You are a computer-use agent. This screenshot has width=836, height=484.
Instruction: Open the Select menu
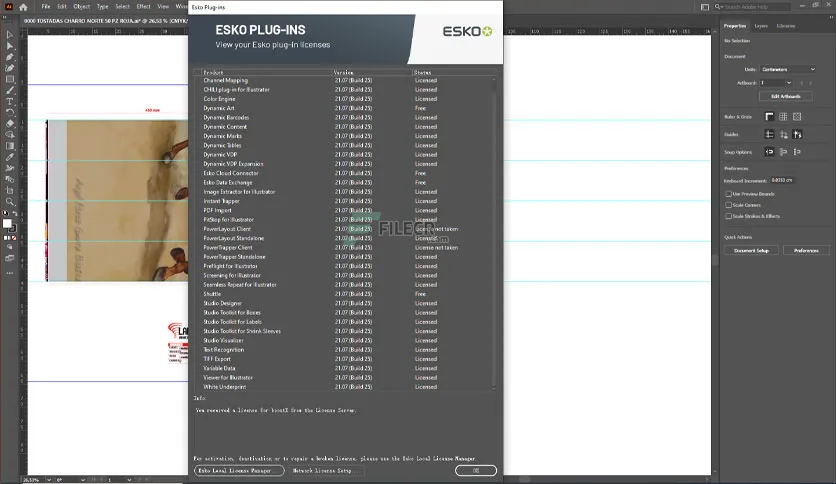(x=123, y=7)
